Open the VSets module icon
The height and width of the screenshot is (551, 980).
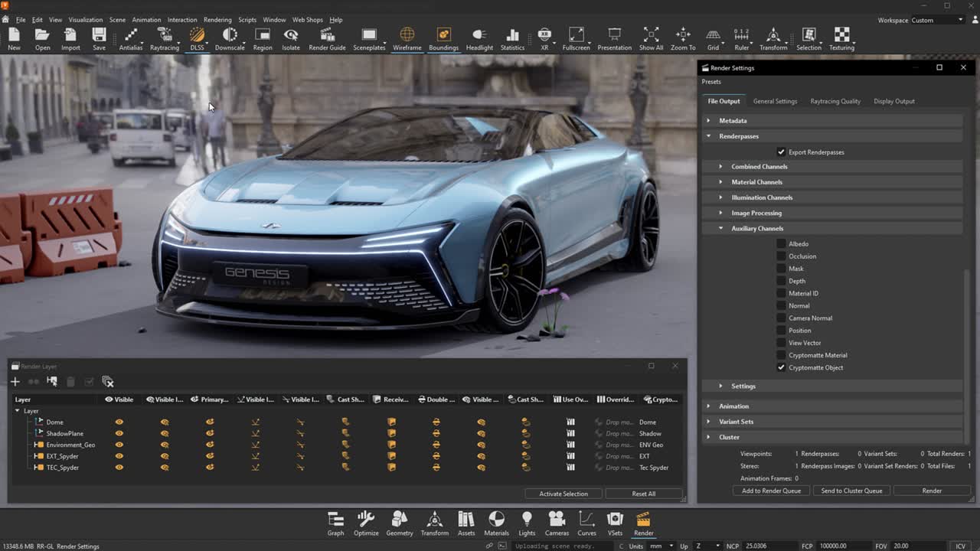(615, 523)
